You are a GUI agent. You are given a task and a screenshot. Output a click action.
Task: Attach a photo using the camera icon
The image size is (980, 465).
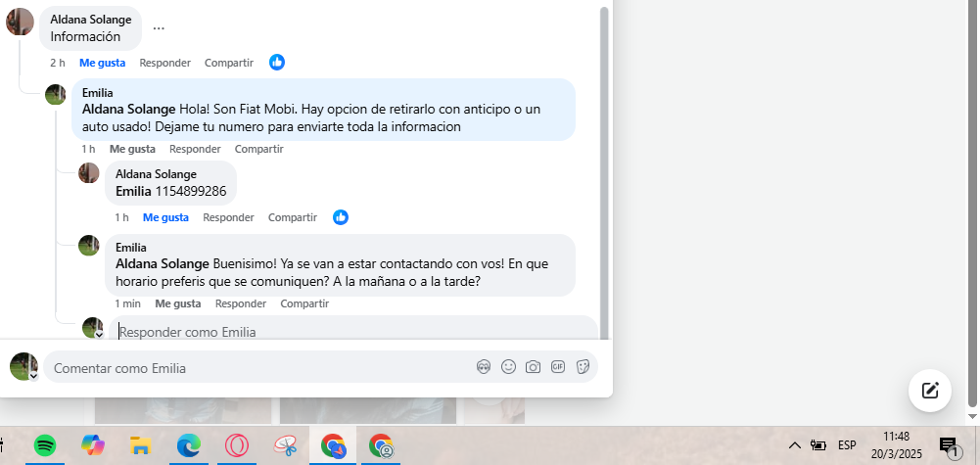click(x=534, y=367)
